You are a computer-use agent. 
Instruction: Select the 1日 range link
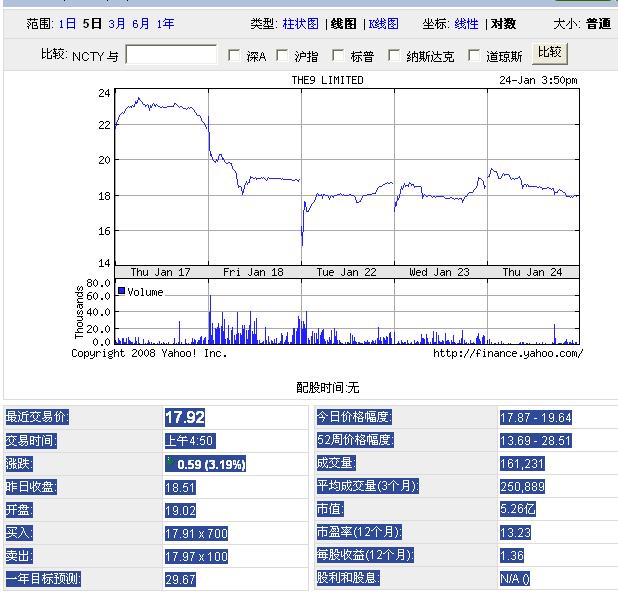coord(67,24)
